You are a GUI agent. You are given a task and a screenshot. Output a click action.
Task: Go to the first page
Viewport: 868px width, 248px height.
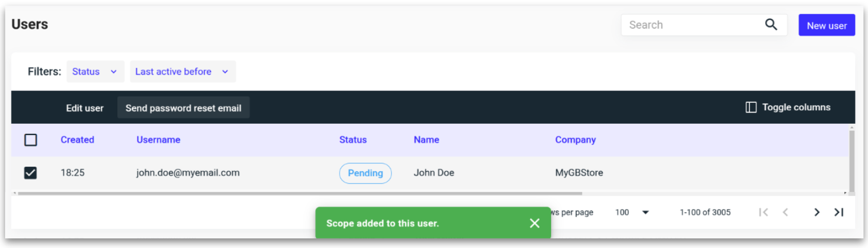[764, 212]
